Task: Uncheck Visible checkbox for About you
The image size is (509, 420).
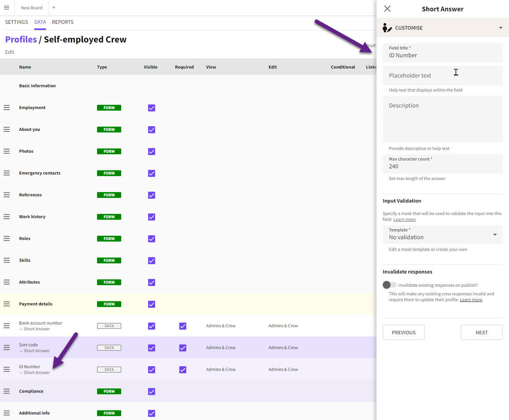Action: 152,130
